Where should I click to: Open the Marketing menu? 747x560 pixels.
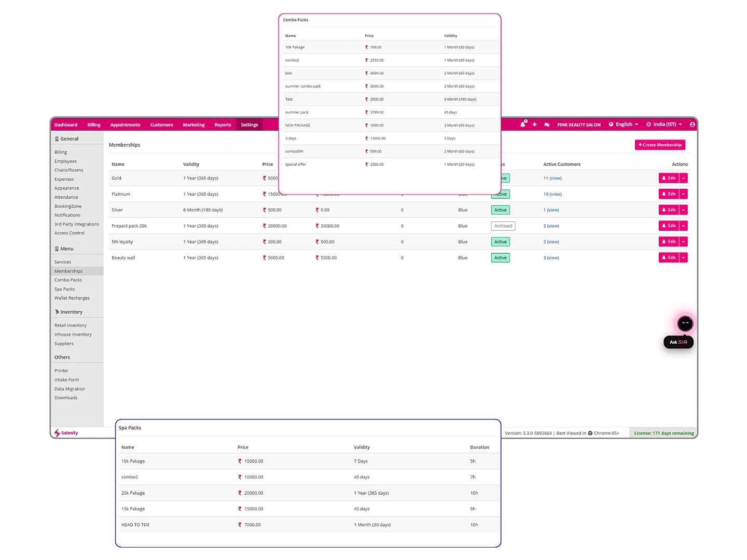click(193, 125)
